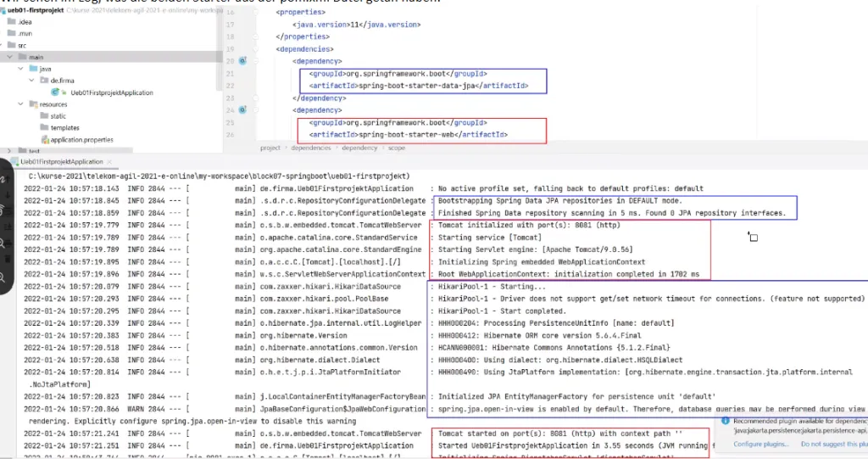Click 'Started Ueb01FirstprojektApplication in 3.55 seconds' line
The width and height of the screenshot is (868, 459).
573,445
